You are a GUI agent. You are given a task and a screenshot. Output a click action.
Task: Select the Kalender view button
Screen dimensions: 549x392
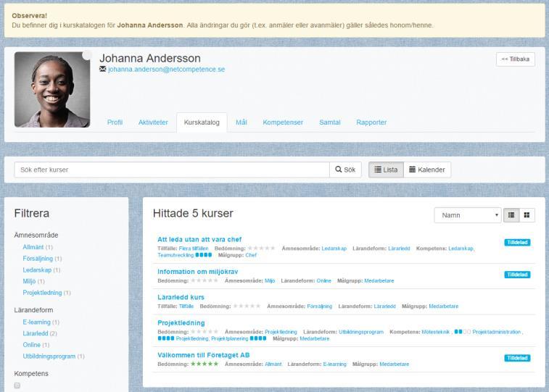coord(427,170)
